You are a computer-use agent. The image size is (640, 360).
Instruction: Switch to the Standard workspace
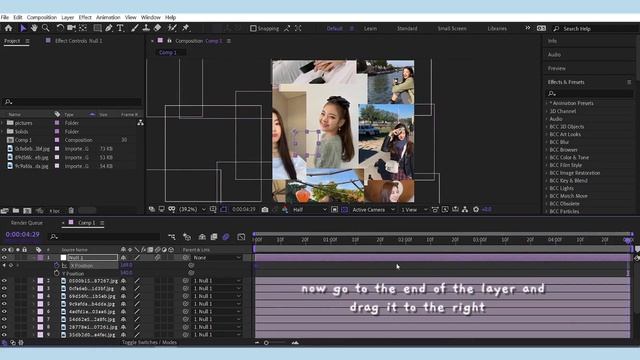coord(407,29)
